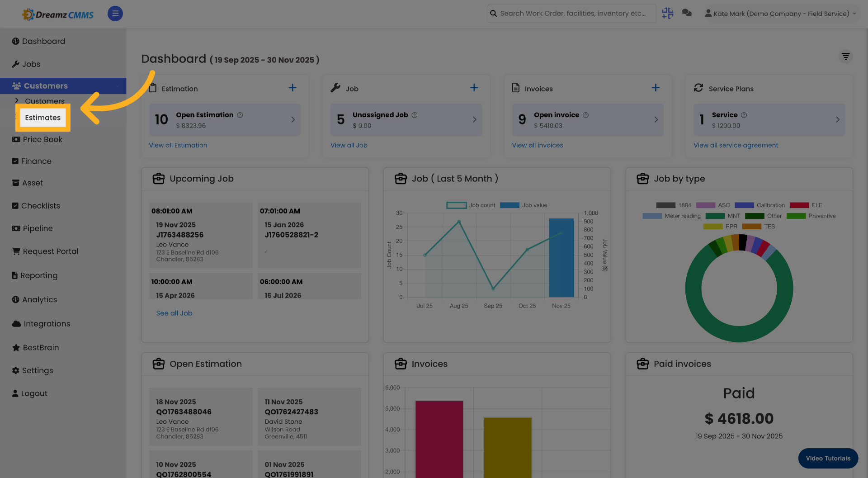Click inside the Work Order search field

pos(571,13)
